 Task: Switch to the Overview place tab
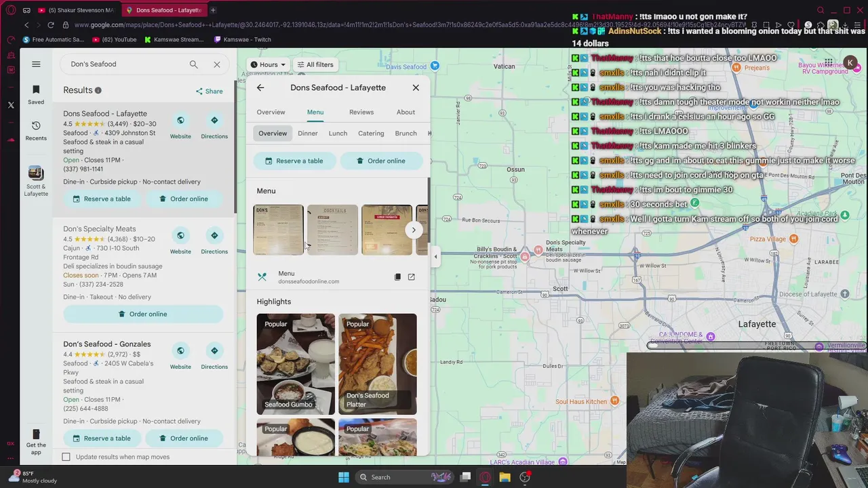pyautogui.click(x=271, y=112)
